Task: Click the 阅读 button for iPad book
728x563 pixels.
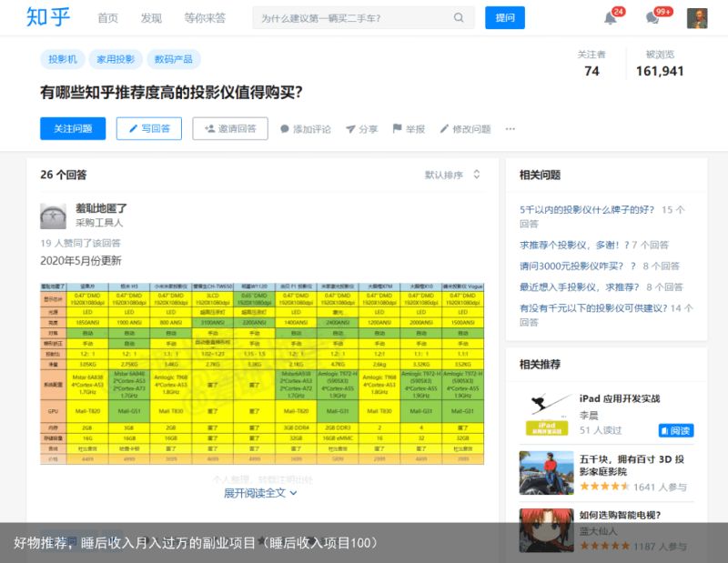Action: click(676, 431)
